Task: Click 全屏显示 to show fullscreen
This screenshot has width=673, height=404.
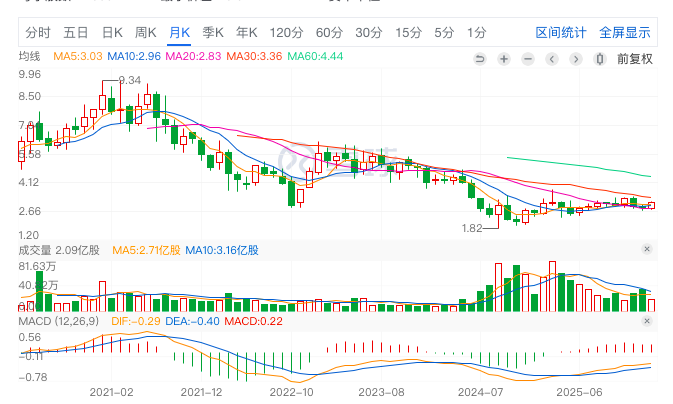Action: point(625,32)
